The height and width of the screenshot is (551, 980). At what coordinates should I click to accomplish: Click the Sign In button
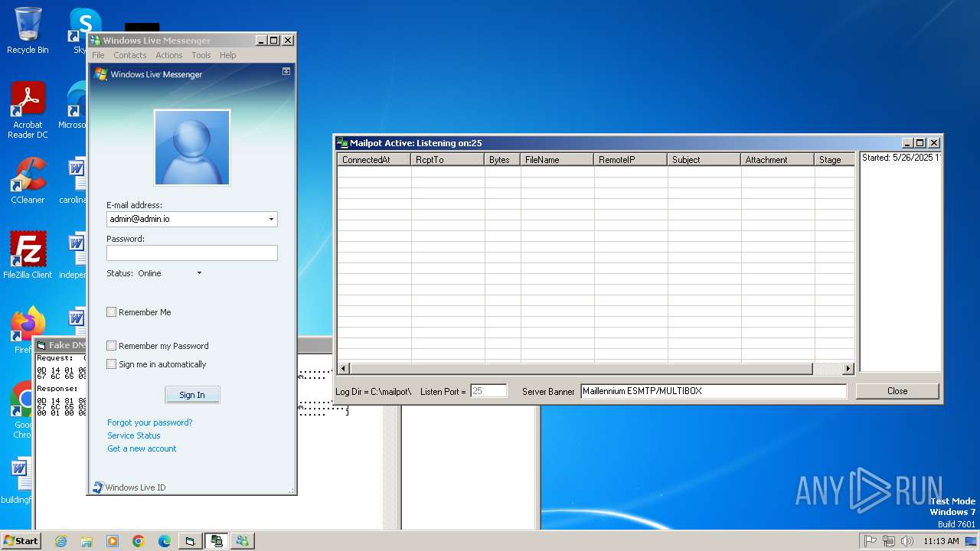tap(192, 395)
